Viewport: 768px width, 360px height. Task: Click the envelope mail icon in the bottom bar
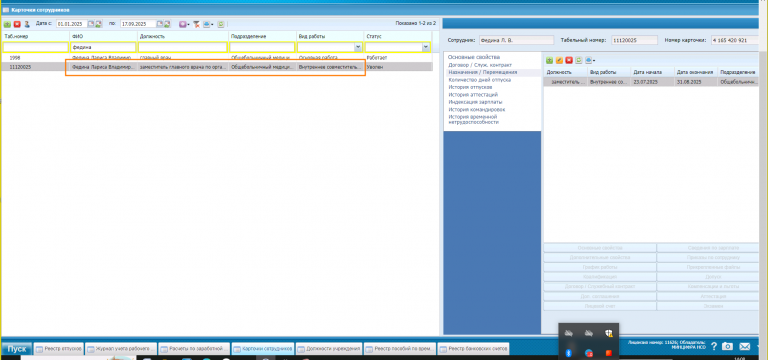(x=744, y=346)
